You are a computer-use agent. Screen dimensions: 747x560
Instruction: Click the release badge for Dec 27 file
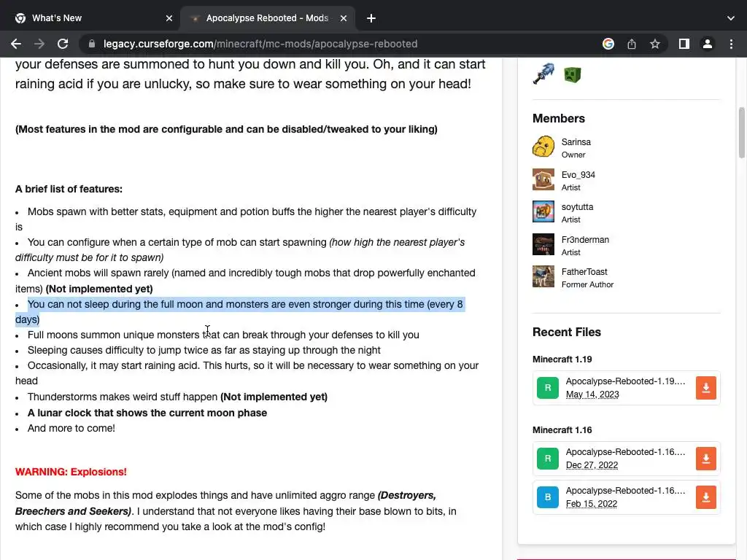click(548, 459)
